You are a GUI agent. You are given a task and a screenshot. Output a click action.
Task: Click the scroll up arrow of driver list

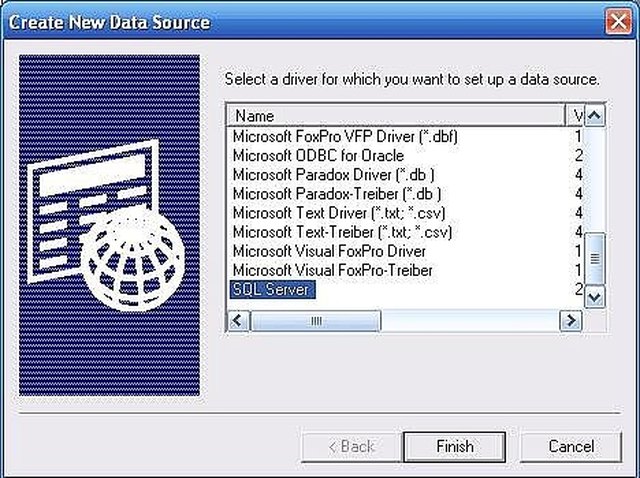[595, 116]
